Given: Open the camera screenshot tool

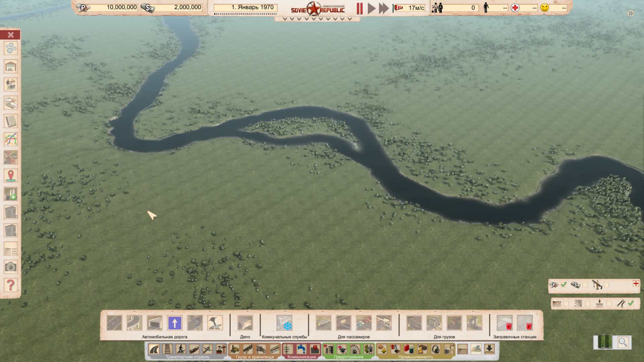Looking at the screenshot, I should 11,267.
